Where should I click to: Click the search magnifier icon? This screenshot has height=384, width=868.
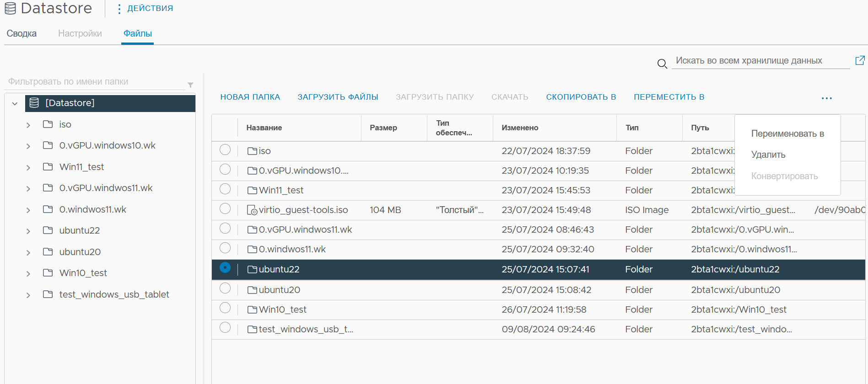point(662,64)
